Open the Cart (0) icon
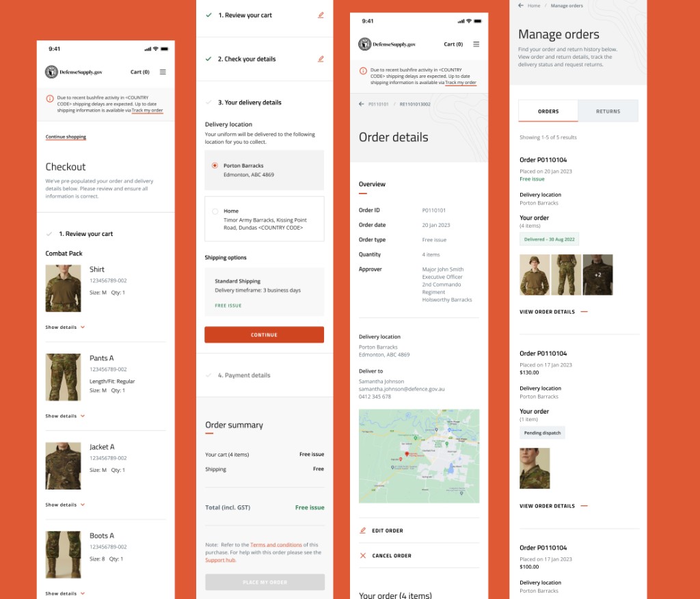The width and height of the screenshot is (700, 599). click(139, 72)
